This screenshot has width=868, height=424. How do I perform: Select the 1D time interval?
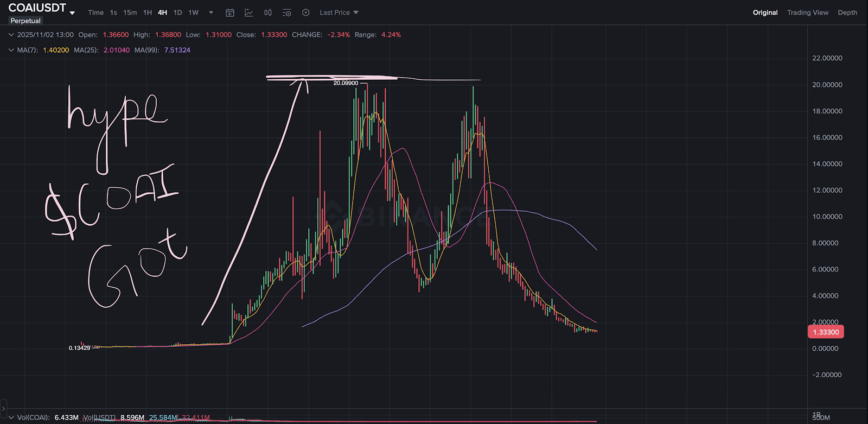point(177,12)
